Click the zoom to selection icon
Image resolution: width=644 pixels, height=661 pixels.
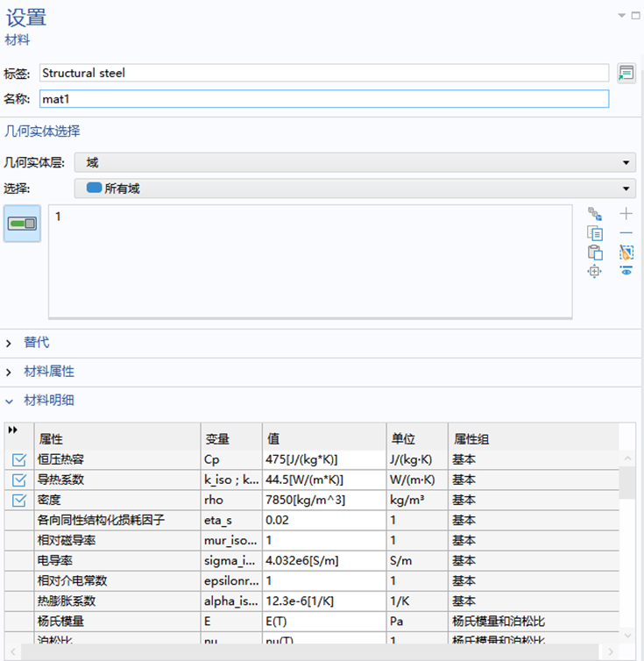click(x=595, y=271)
